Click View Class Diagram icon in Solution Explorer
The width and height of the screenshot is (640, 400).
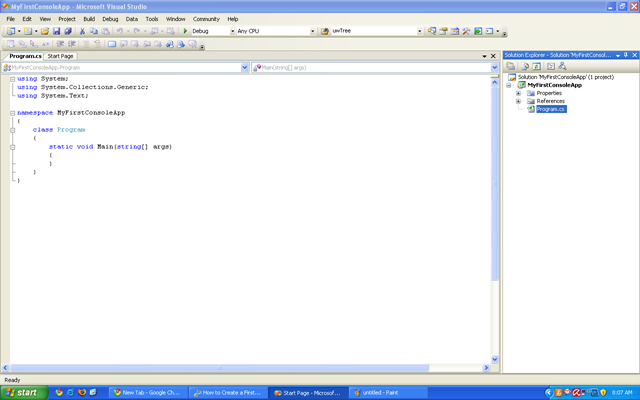click(562, 66)
